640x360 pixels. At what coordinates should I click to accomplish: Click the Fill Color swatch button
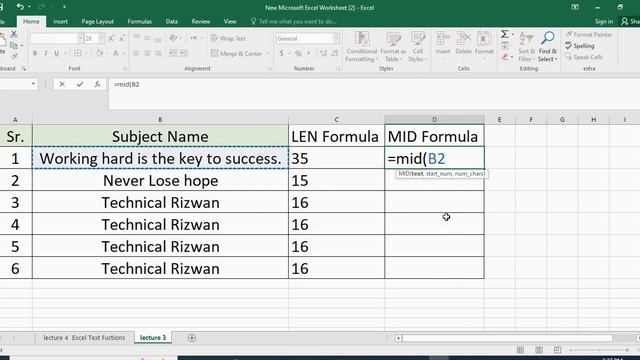(100, 53)
